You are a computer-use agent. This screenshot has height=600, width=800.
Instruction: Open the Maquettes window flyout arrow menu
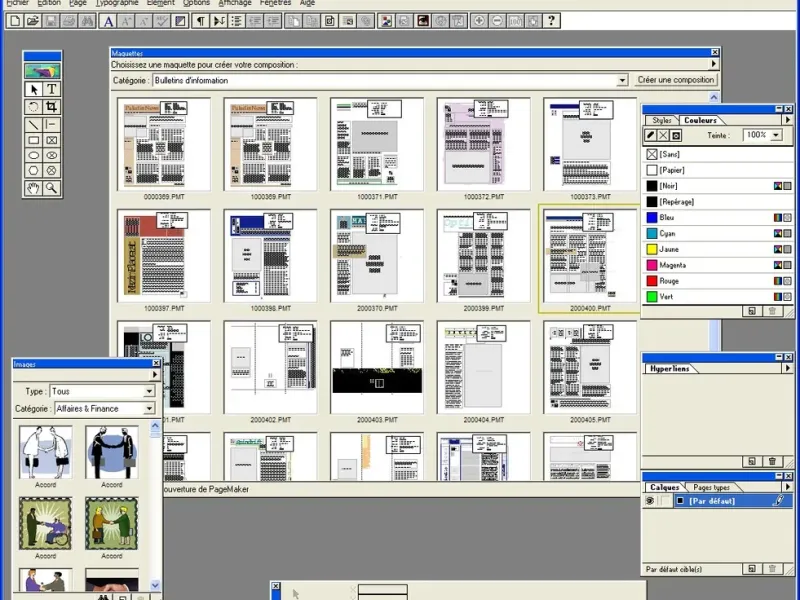pos(714,64)
